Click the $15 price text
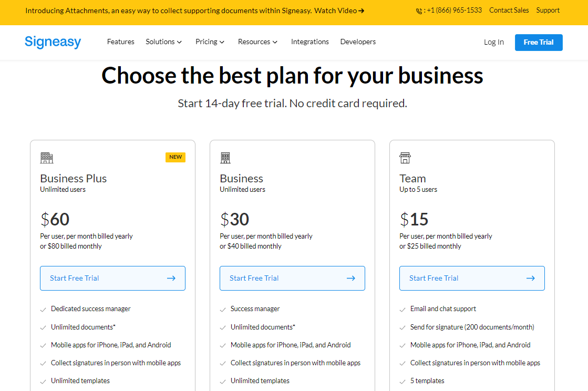The height and width of the screenshot is (391, 588). [x=414, y=219]
